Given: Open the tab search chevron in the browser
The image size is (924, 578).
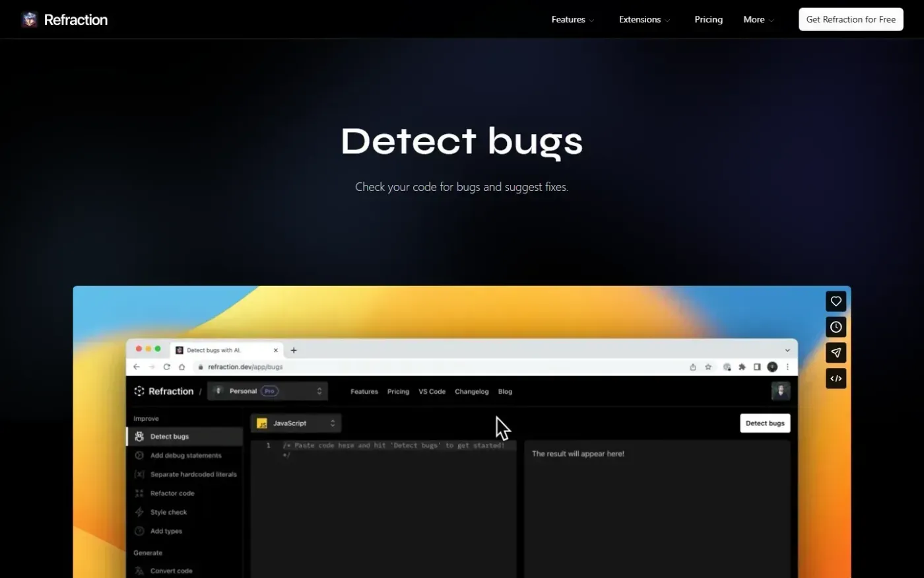Looking at the screenshot, I should tap(787, 350).
